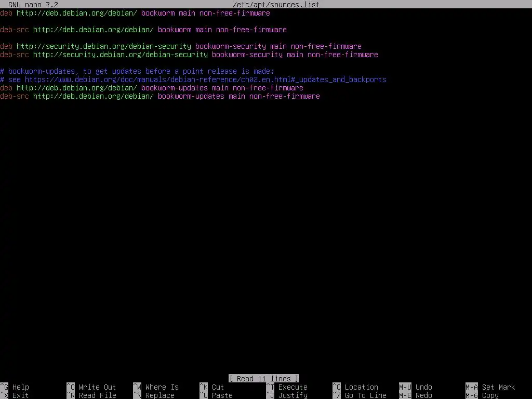Click the GNU nano 7.2 title text
Viewport: 532px width, 399px height.
click(x=33, y=4)
